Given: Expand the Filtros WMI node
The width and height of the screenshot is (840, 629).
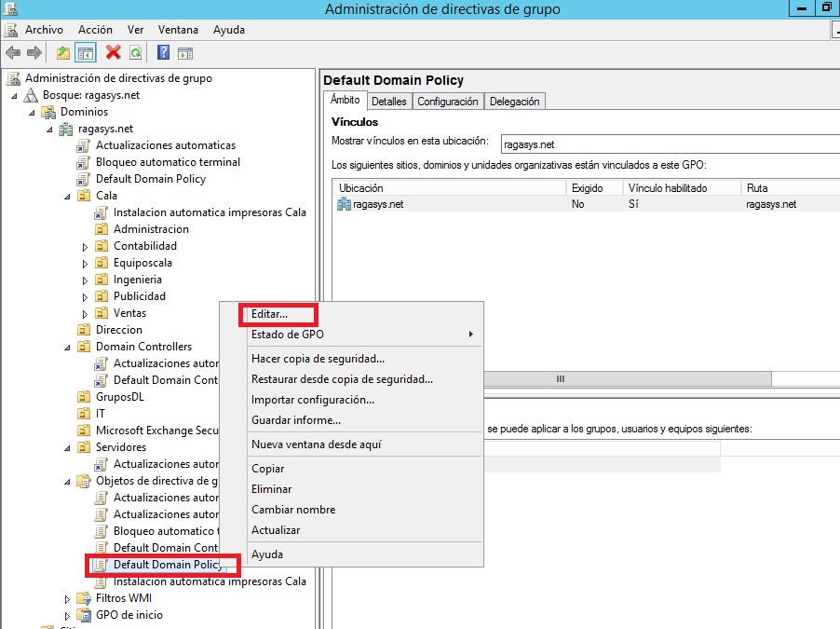Looking at the screenshot, I should 67,599.
